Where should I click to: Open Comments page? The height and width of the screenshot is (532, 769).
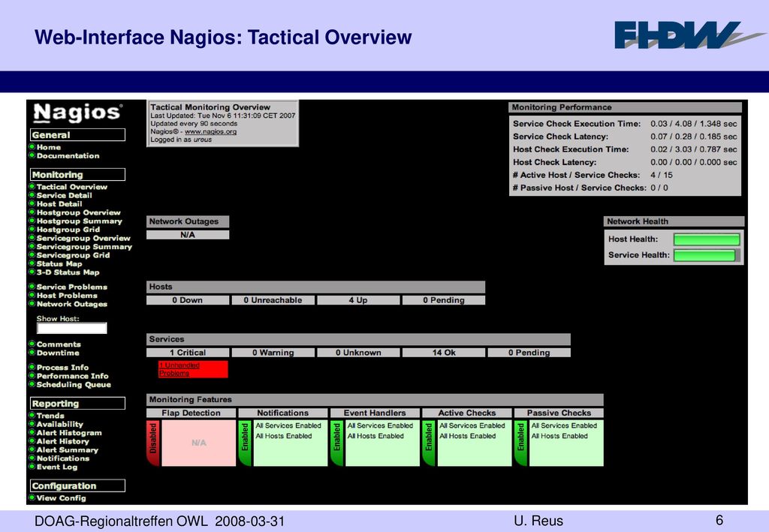[x=59, y=344]
